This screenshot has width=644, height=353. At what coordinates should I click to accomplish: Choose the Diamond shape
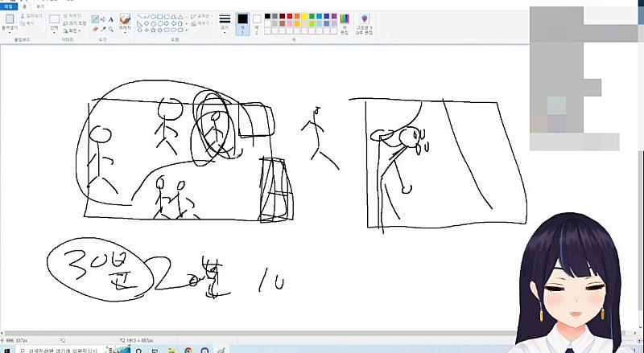pyautogui.click(x=147, y=23)
